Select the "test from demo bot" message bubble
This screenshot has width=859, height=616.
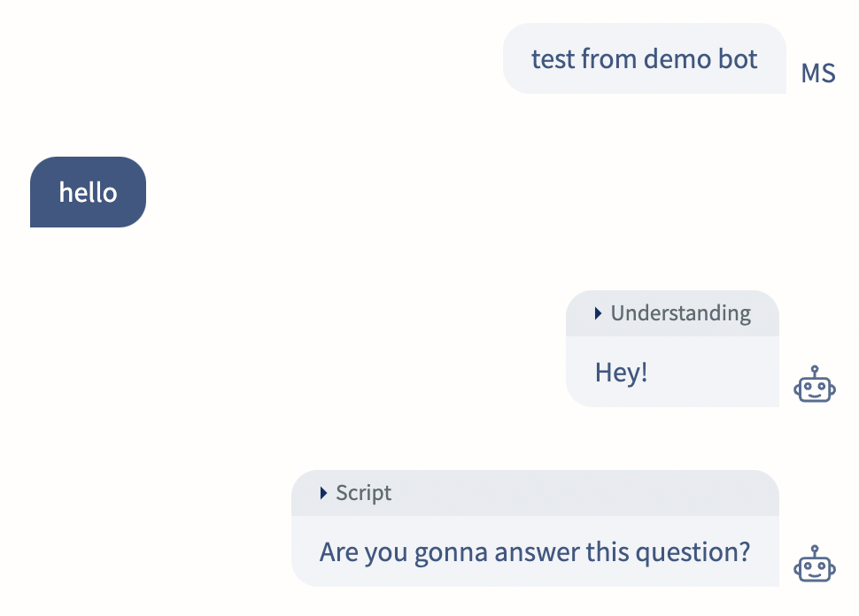click(645, 58)
